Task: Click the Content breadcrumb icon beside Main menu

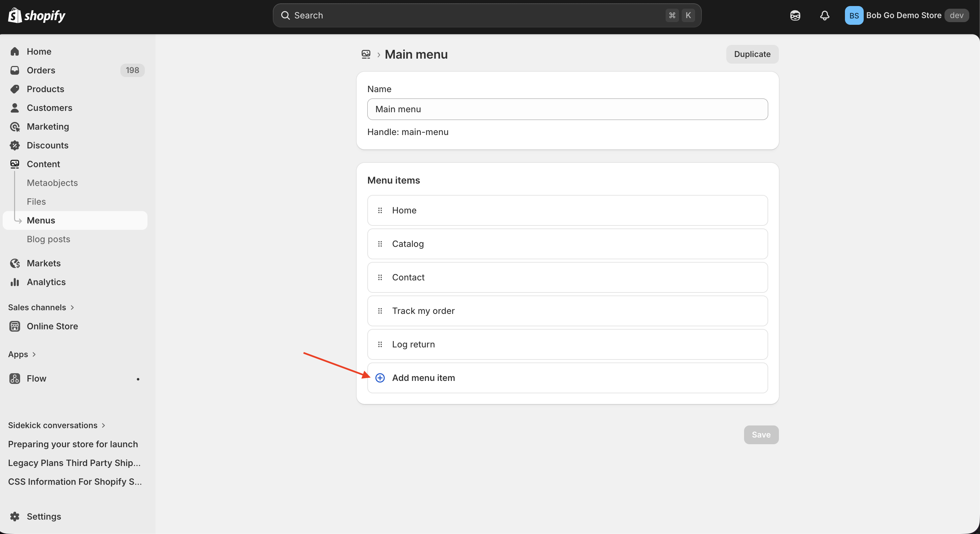Action: click(x=366, y=54)
